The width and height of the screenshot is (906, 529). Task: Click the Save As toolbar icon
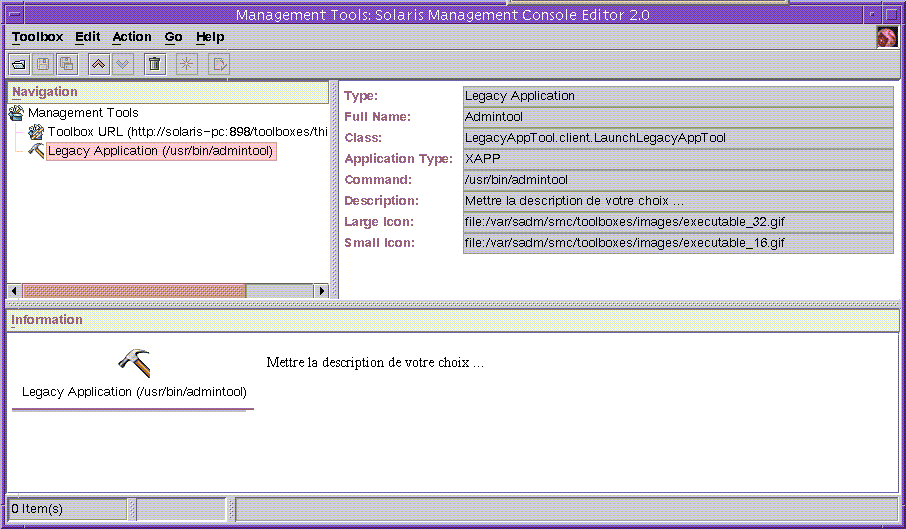coord(67,64)
